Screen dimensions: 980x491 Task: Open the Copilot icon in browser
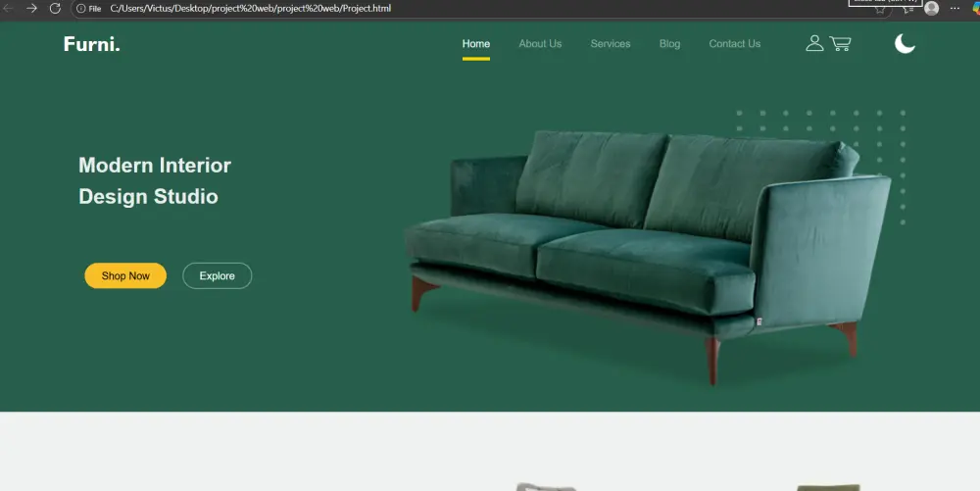[976, 8]
